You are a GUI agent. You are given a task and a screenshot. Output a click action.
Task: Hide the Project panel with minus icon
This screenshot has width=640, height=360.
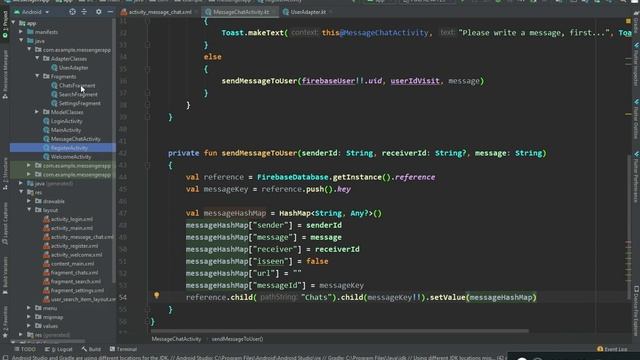point(110,12)
